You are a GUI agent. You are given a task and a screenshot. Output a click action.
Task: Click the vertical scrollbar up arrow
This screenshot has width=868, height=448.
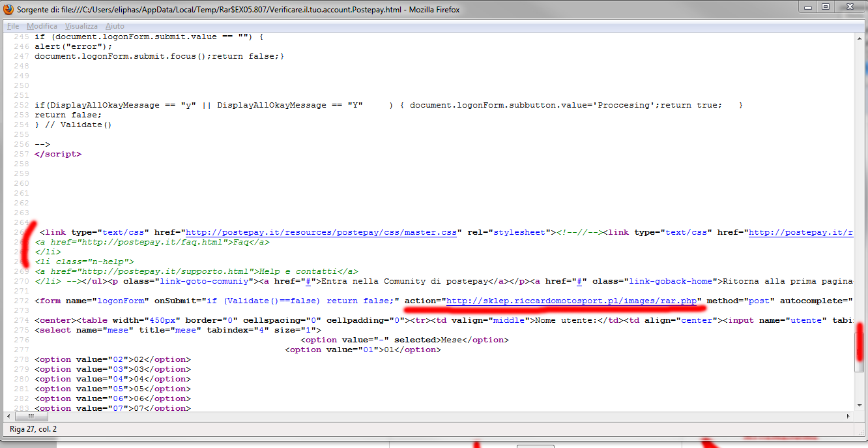(859, 38)
